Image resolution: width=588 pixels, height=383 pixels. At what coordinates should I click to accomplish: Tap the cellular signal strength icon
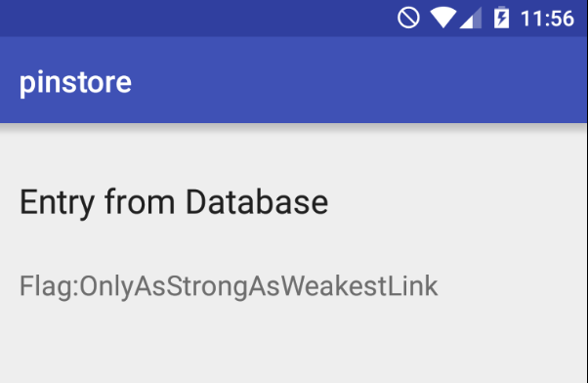(x=471, y=18)
